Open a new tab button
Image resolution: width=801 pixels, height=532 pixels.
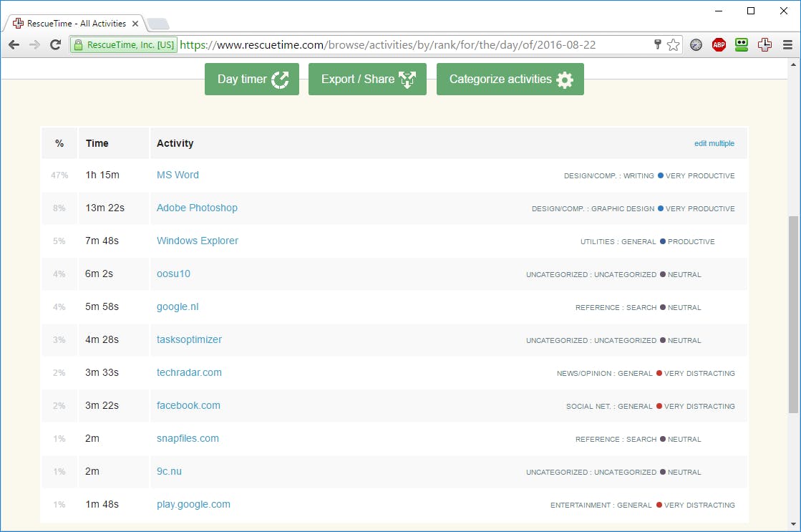pos(158,24)
